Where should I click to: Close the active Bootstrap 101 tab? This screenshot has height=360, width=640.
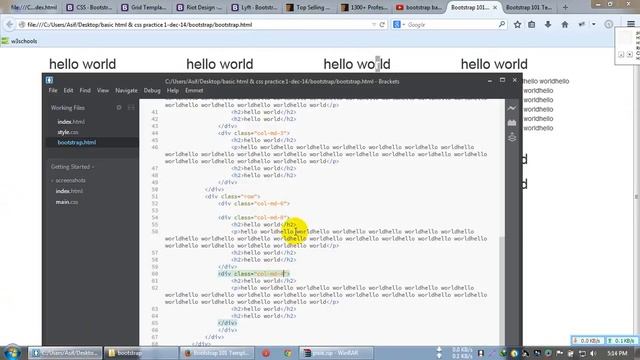click(495, 7)
